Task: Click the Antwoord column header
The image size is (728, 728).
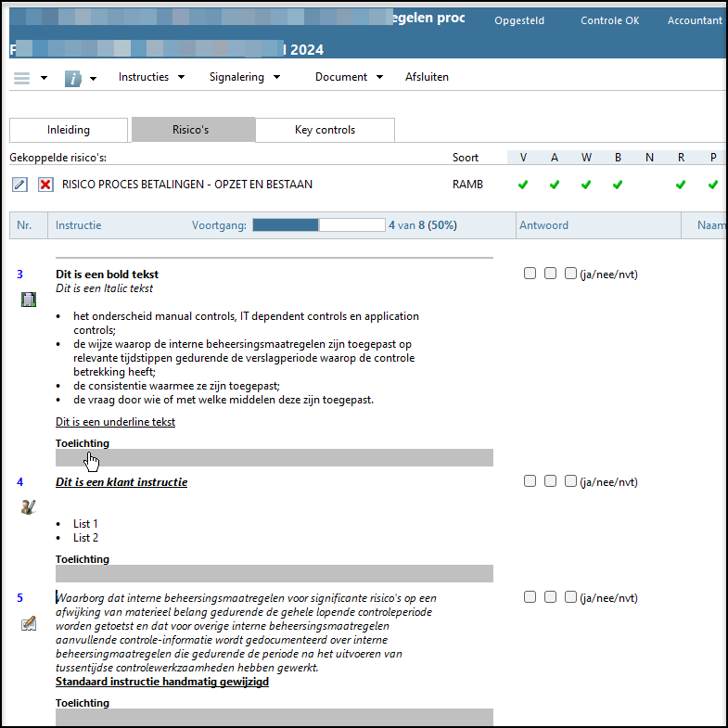Action: 543,225
